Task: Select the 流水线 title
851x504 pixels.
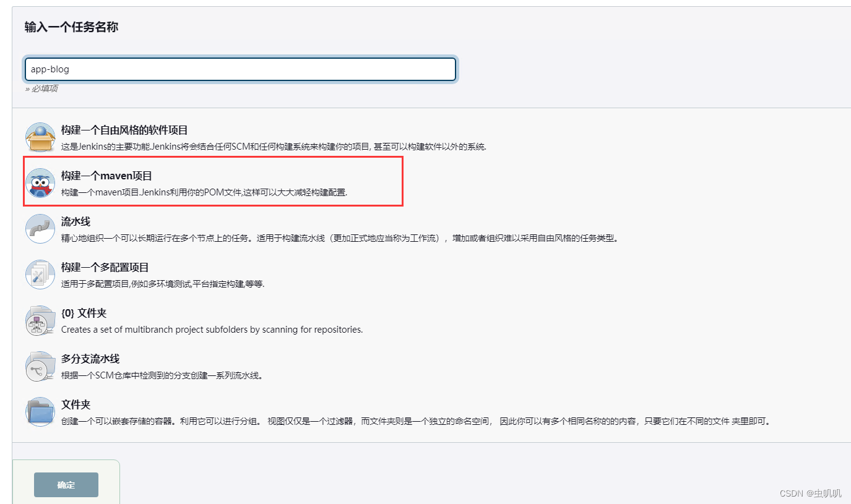Action: [76, 222]
